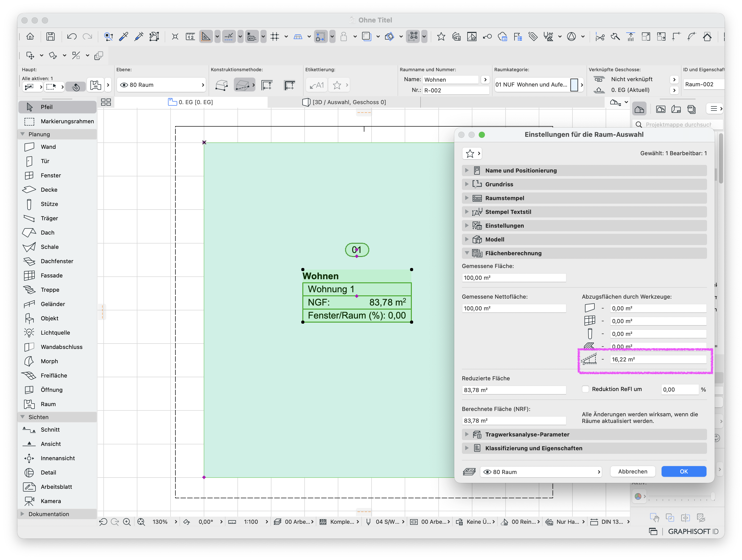Screen dimensions: 742x560
Task: Switch to 3D / Auswahl, Geschoss 0 tab
Action: pos(344,102)
